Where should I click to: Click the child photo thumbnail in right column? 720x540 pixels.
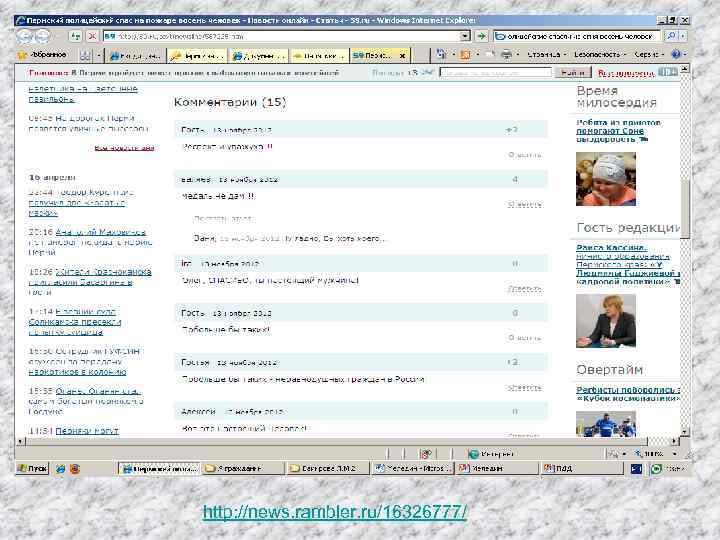click(606, 179)
